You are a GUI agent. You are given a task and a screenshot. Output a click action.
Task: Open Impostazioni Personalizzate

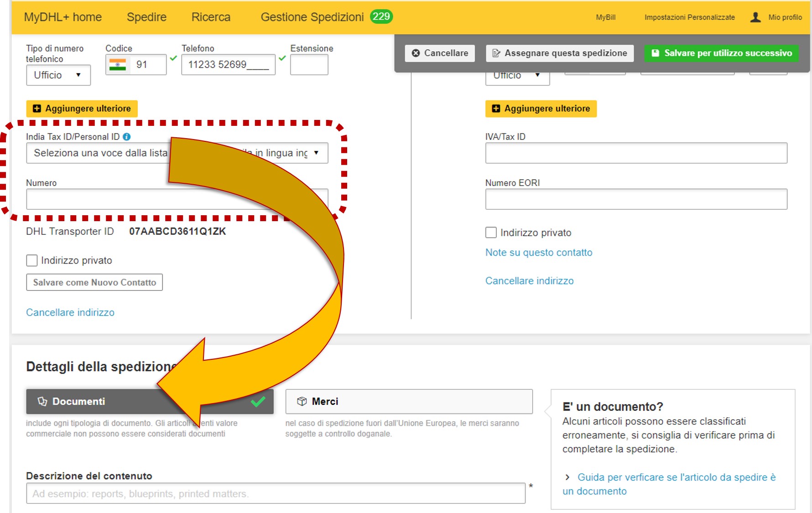coord(689,17)
